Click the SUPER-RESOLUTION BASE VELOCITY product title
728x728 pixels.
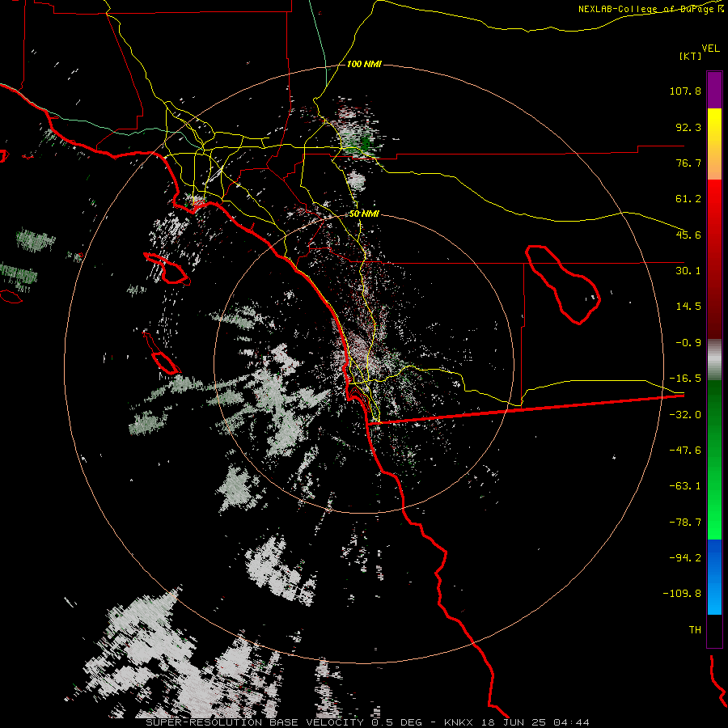tap(255, 722)
